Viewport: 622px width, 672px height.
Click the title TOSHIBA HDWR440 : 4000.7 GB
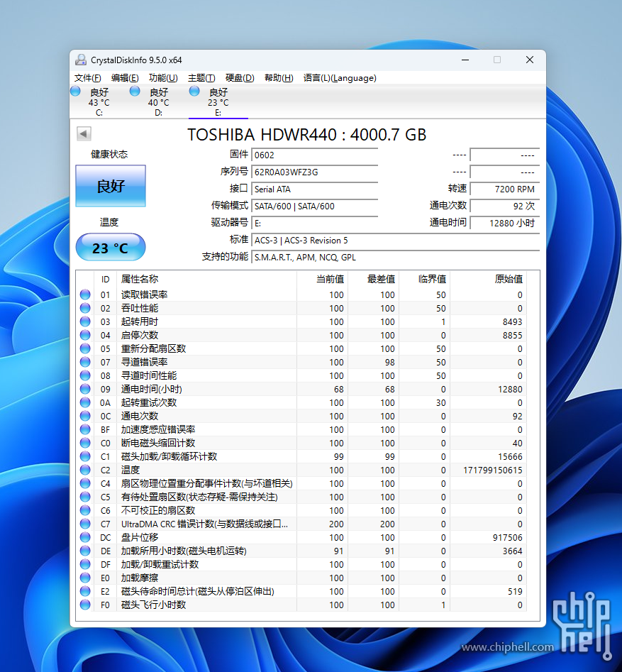306,135
